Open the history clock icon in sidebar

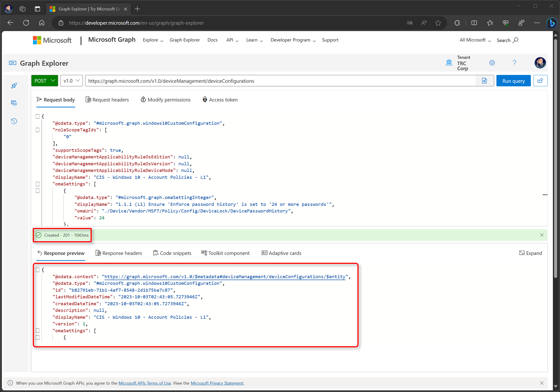pos(14,121)
